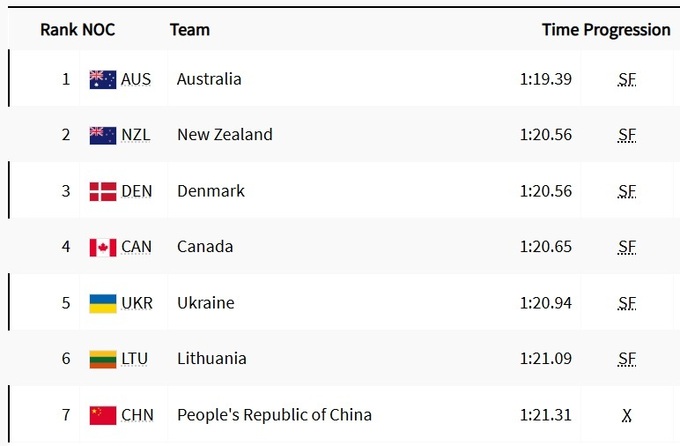Viewport: 680px width, 446px height.
Task: Click the Ukraine flag icon
Action: 103,303
